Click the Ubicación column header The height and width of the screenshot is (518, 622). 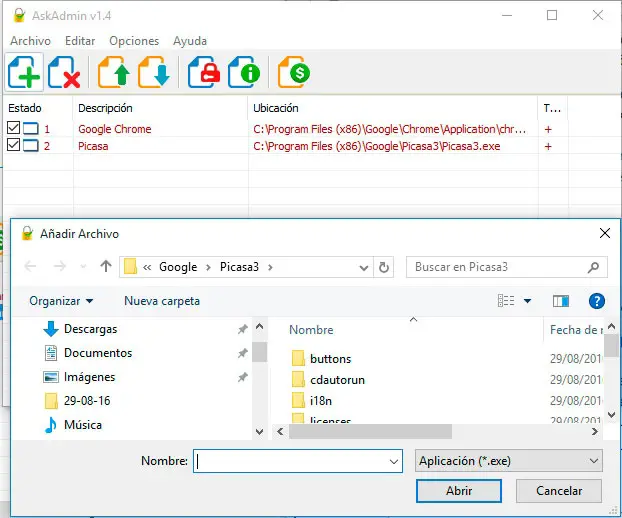pos(276,108)
